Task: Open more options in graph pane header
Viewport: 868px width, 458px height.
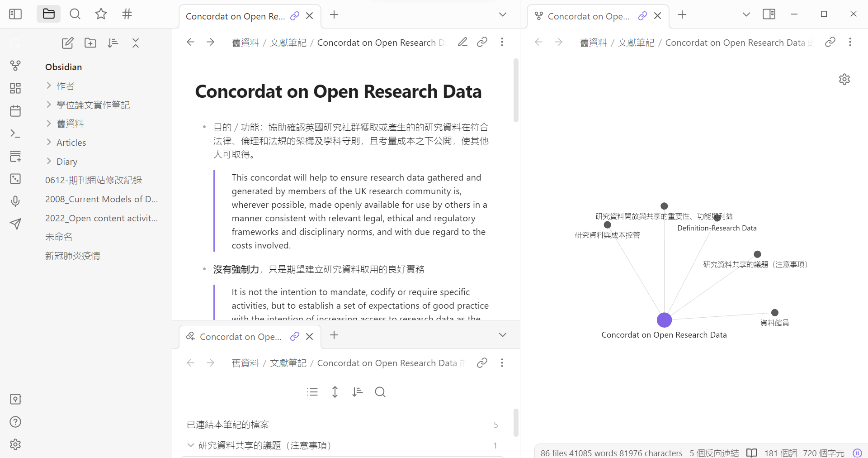Action: [x=850, y=42]
